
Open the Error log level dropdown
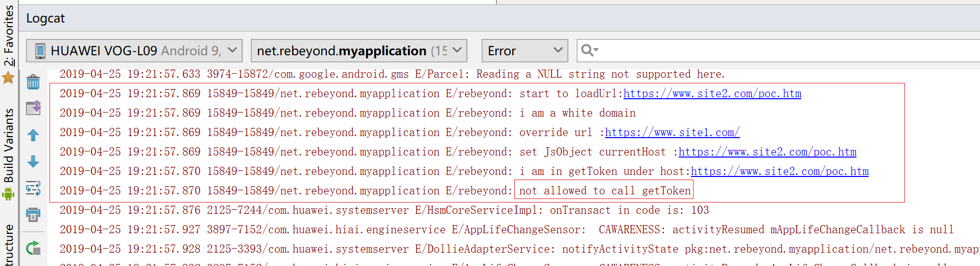(524, 51)
